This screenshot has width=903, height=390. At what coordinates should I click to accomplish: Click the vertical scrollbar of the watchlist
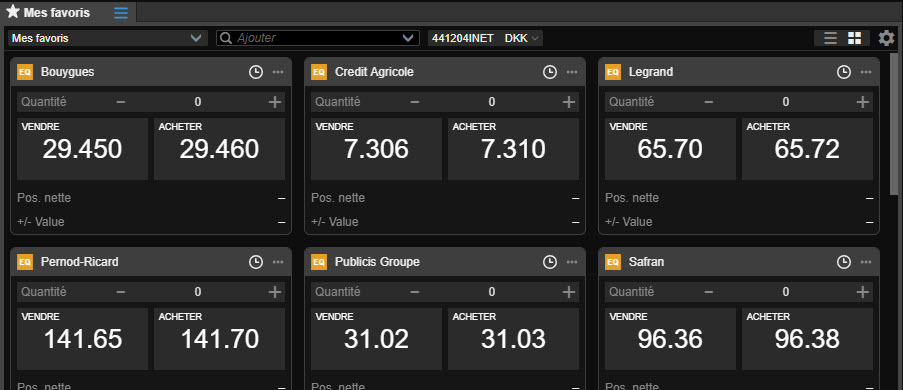tap(894, 124)
